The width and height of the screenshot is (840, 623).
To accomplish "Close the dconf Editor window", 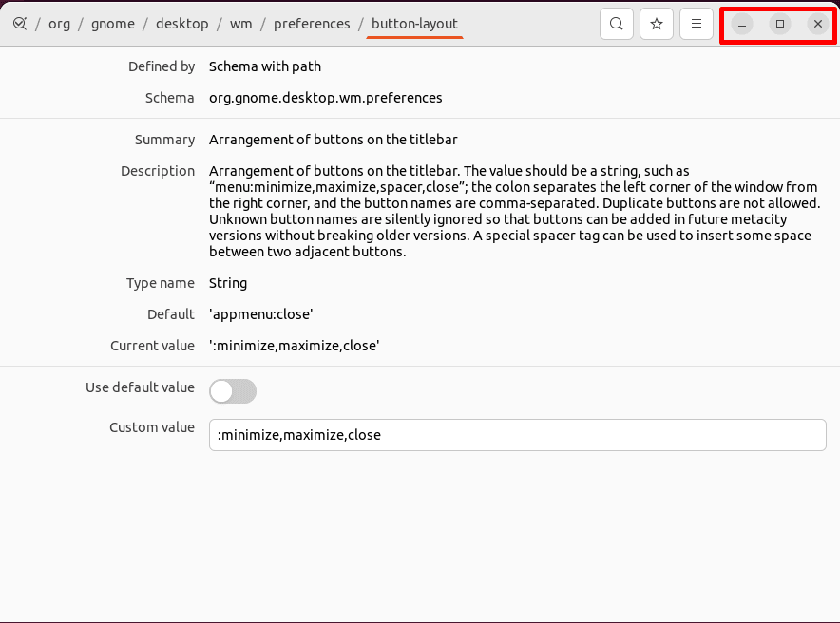I will click(816, 25).
